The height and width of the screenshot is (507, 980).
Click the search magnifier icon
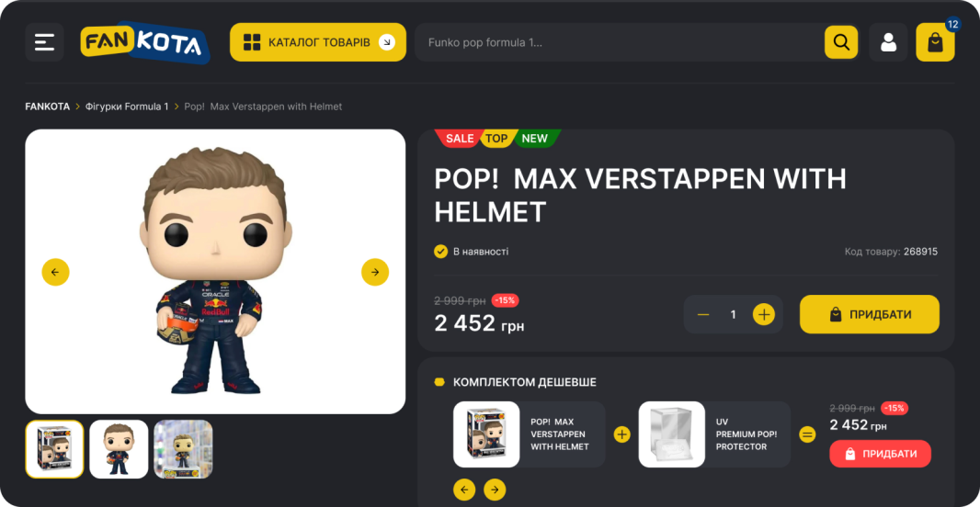coord(841,42)
